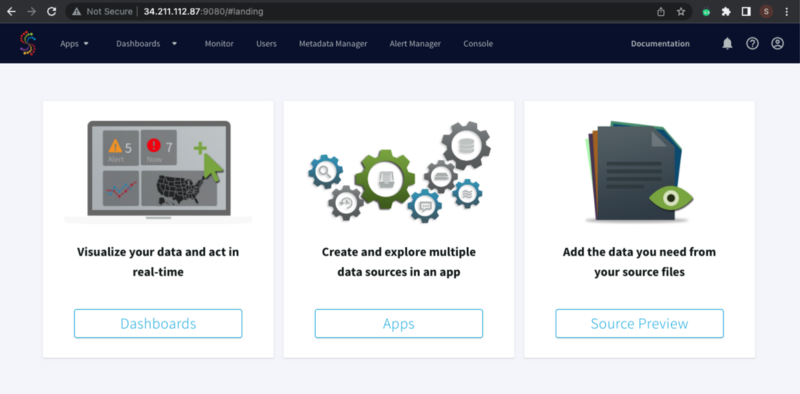This screenshot has height=394, width=800.
Task: Open Users in the navigation bar
Action: click(266, 44)
